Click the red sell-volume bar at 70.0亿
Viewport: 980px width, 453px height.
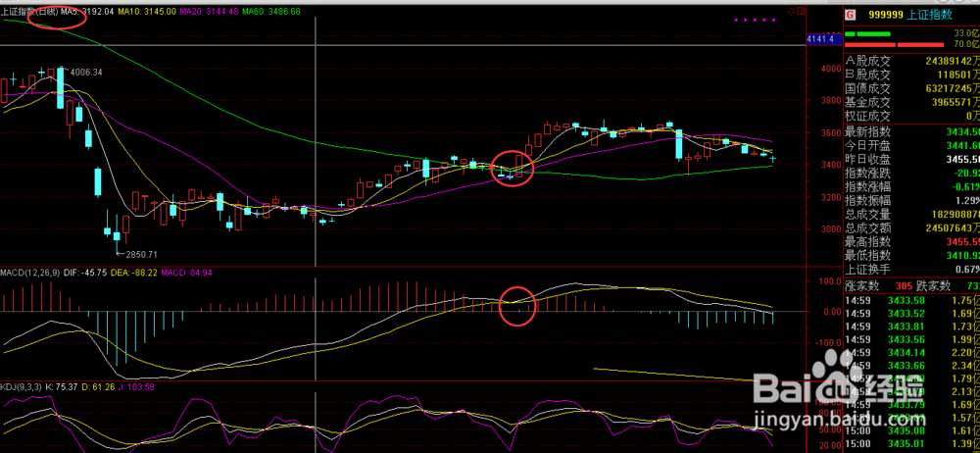pos(894,44)
